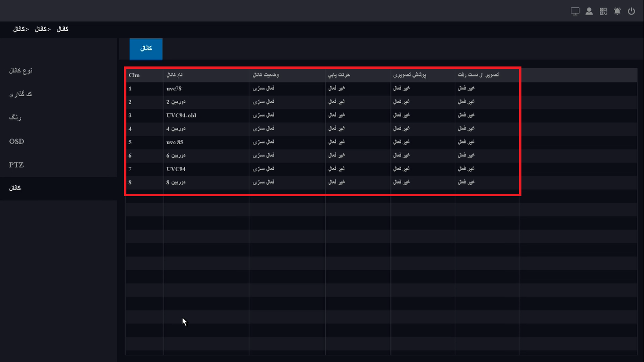The height and width of the screenshot is (362, 644).
Task: Open the alarm bell notifications icon
Action: tap(618, 11)
